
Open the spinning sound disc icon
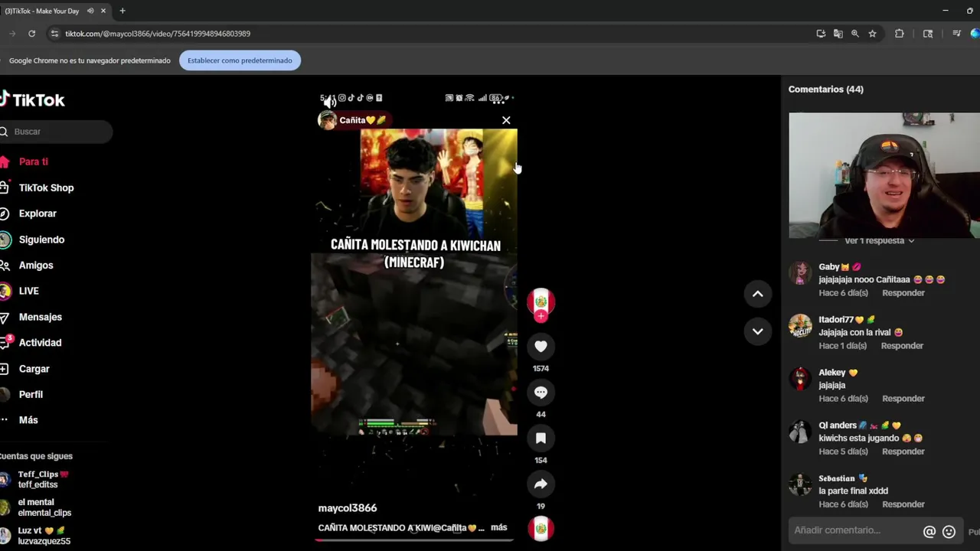coord(541,529)
